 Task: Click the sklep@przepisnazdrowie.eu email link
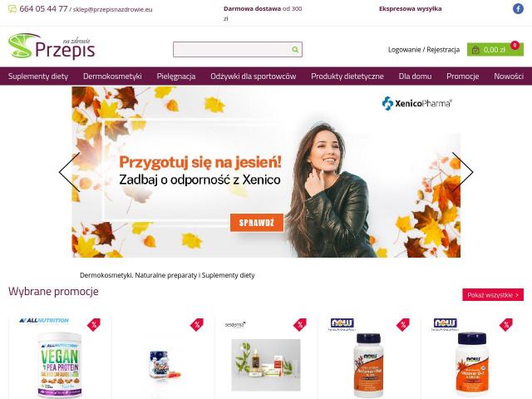[x=113, y=9]
